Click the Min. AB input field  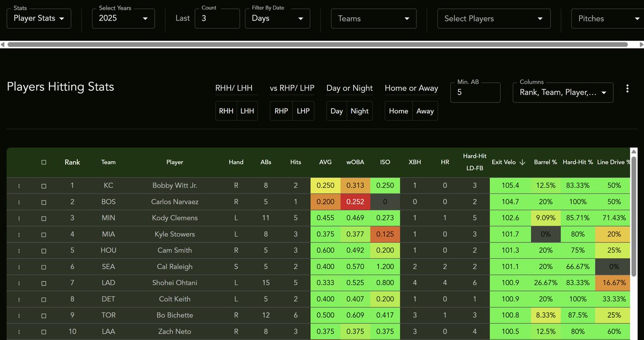(475, 92)
